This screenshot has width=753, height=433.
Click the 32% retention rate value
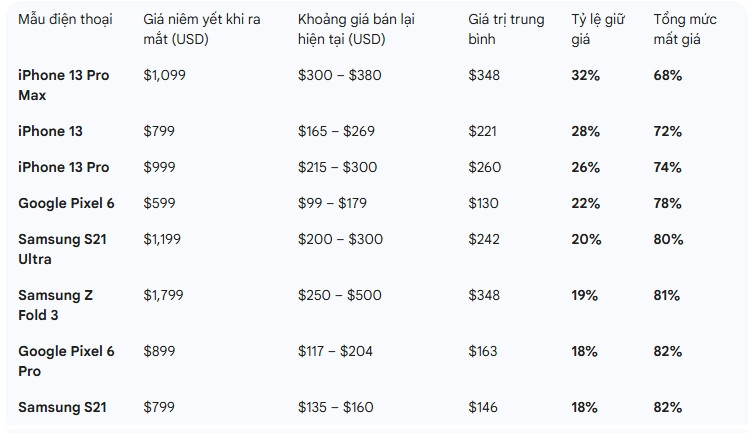click(x=585, y=75)
